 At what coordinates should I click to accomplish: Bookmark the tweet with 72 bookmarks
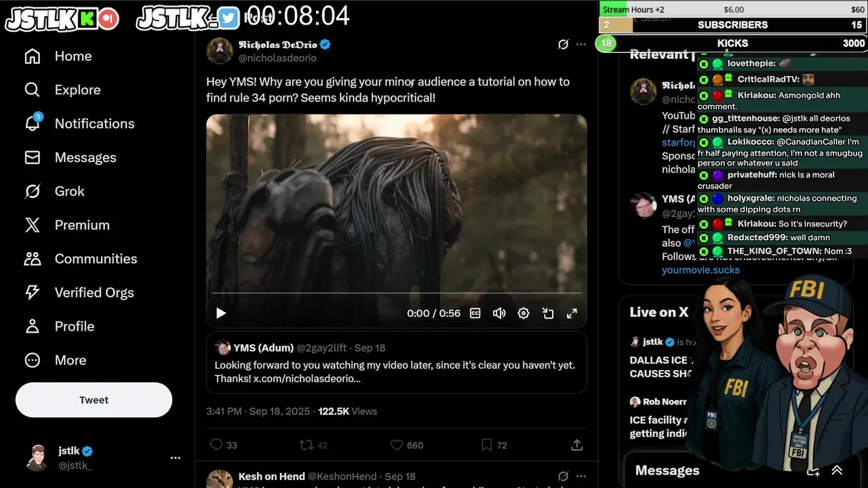click(x=494, y=445)
